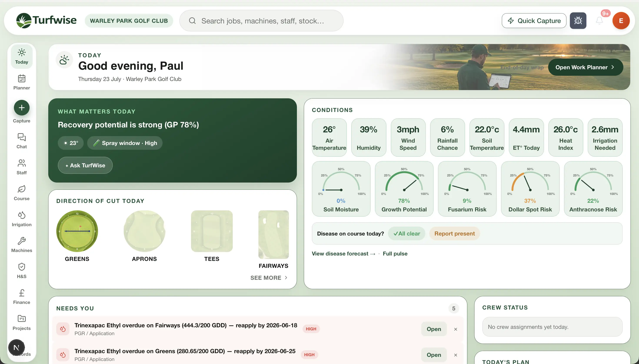Viewport: 639px width, 364px height.
Task: Dismiss the Greens Trinexapac alert with X
Action: coord(456,355)
